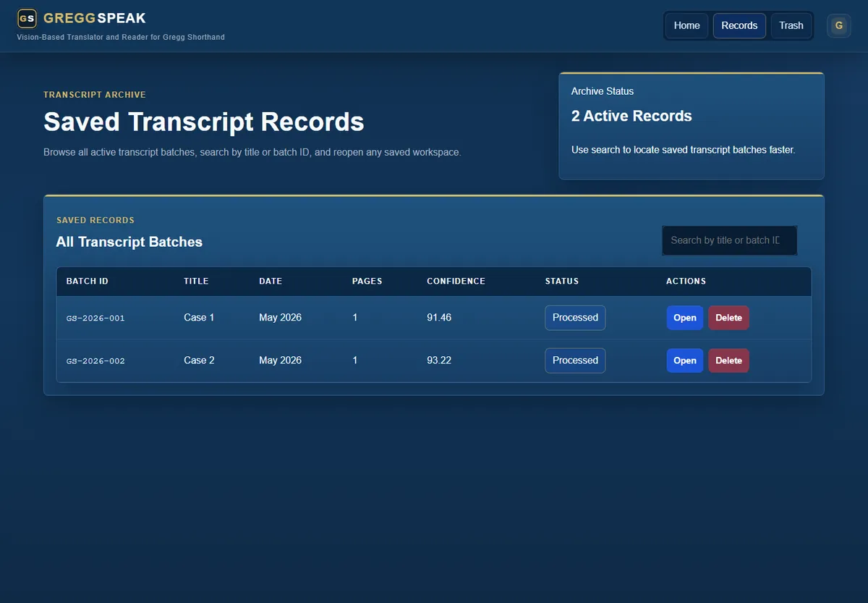Select the Records nav item
Screen dimensions: 868x603
[739, 25]
